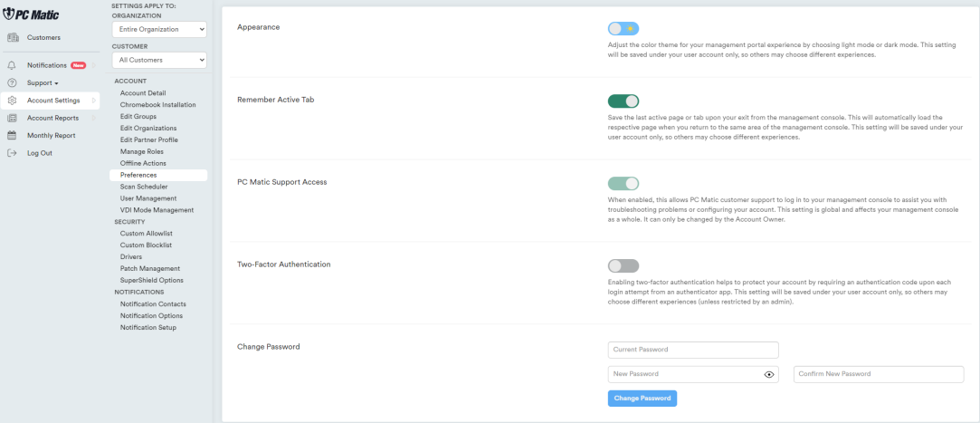This screenshot has width=980, height=423.
Task: Click the Current Password input field
Action: [693, 350]
